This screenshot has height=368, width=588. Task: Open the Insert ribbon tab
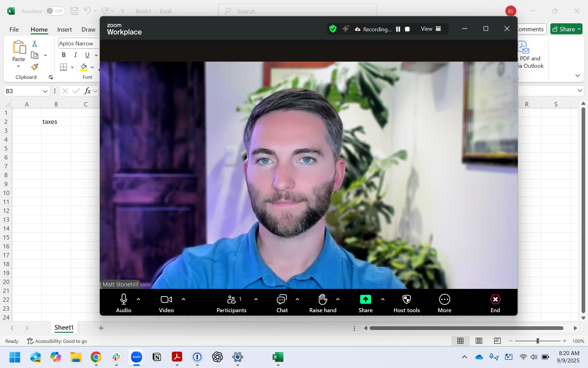point(64,29)
